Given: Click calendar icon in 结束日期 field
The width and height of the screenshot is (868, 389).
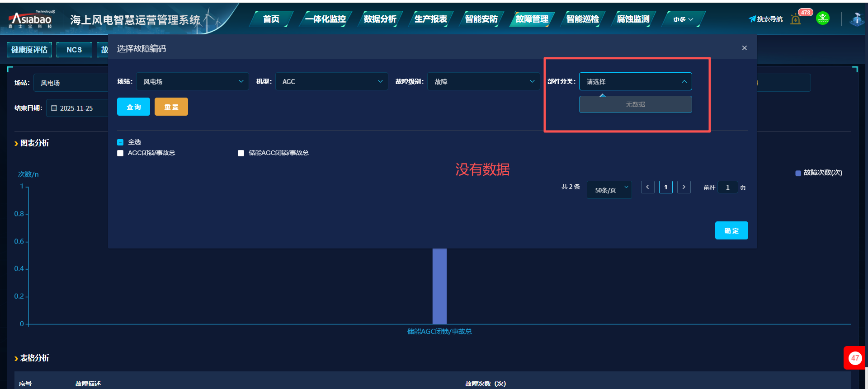Looking at the screenshot, I should [x=54, y=108].
